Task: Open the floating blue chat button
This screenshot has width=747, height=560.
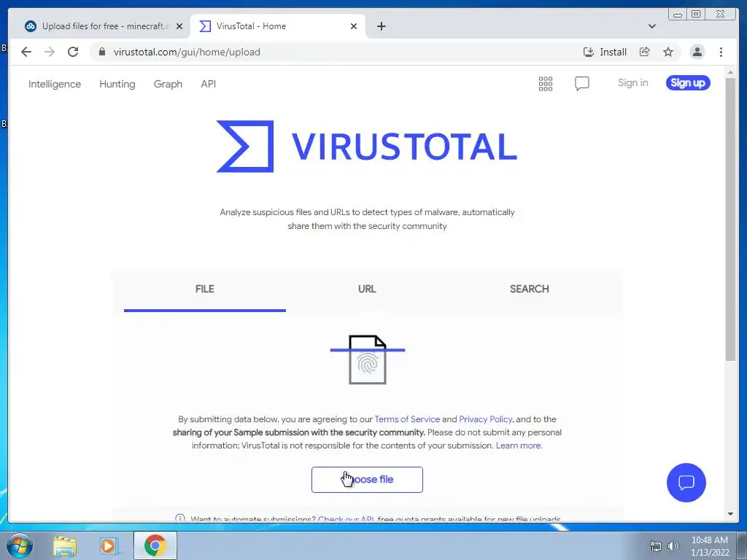Action: (686, 483)
